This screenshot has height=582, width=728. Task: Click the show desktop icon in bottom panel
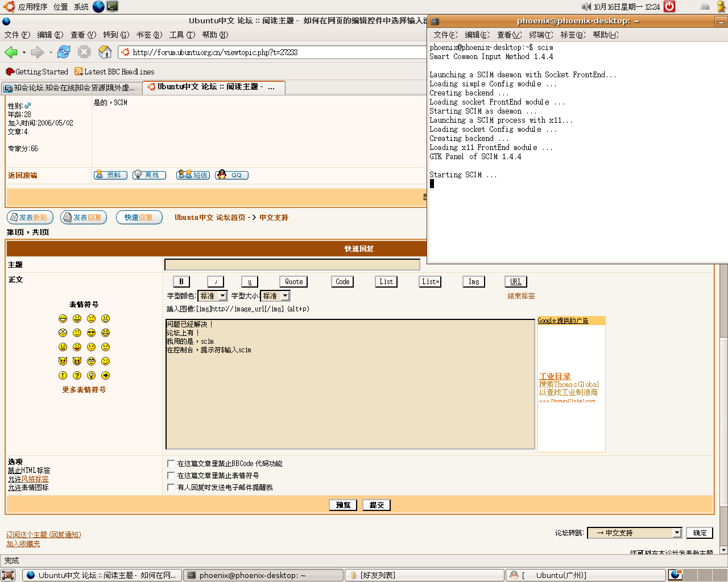[8, 575]
